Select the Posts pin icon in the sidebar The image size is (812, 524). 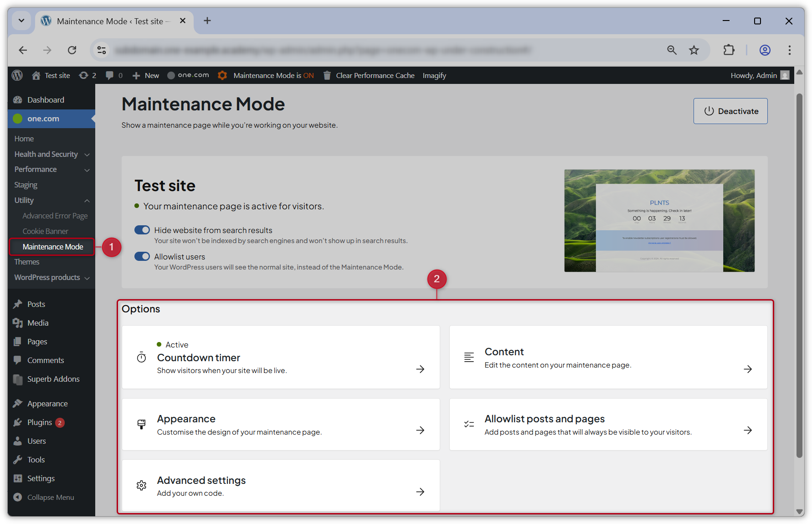[x=18, y=304]
